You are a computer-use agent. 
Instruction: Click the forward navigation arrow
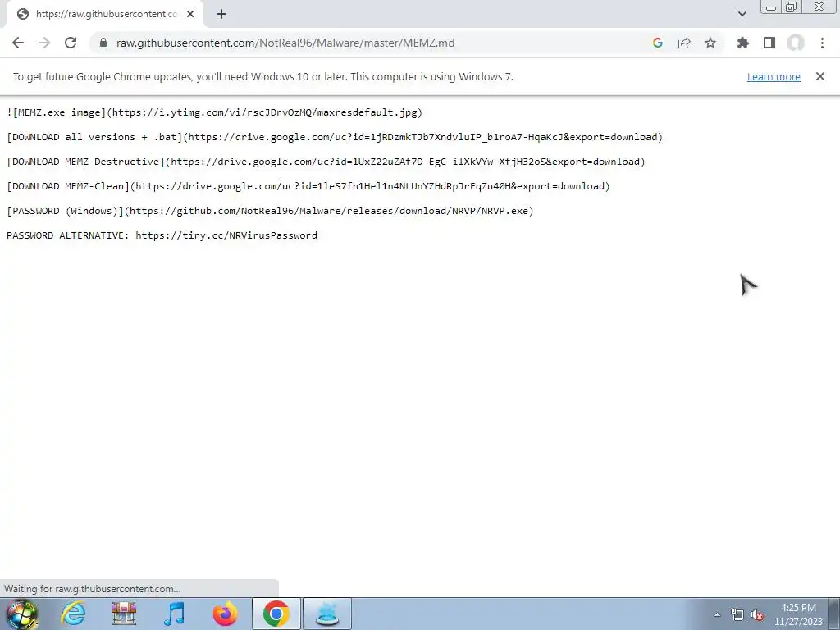[x=44, y=43]
